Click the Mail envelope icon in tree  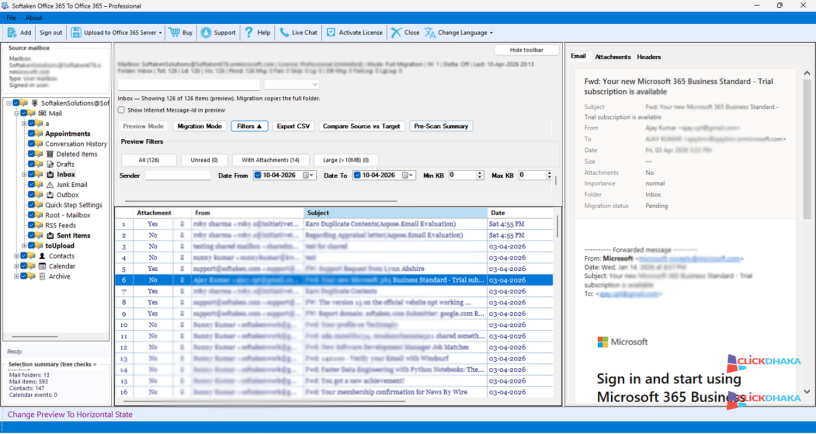tap(42, 113)
